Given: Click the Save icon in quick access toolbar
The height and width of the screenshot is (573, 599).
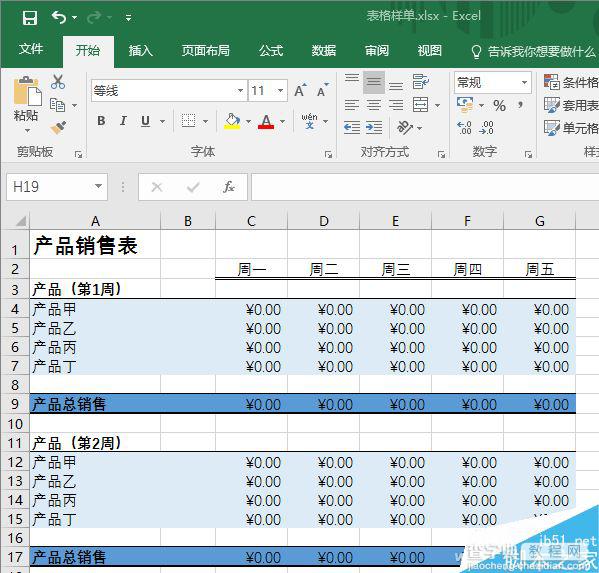Looking at the screenshot, I should (x=29, y=18).
